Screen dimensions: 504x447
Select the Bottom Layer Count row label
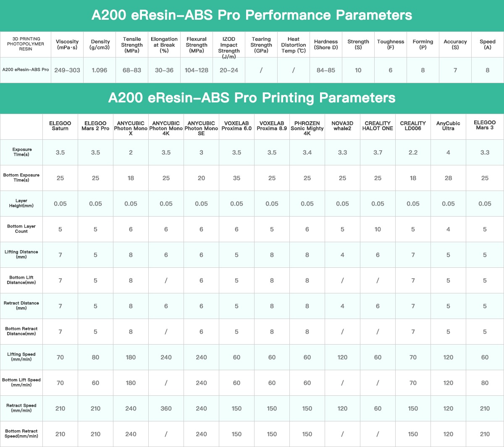coord(21,229)
